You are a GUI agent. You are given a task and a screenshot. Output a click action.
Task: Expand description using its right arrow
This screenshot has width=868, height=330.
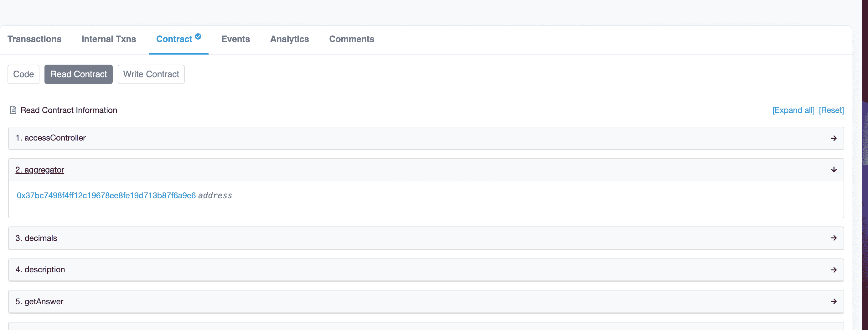click(834, 269)
